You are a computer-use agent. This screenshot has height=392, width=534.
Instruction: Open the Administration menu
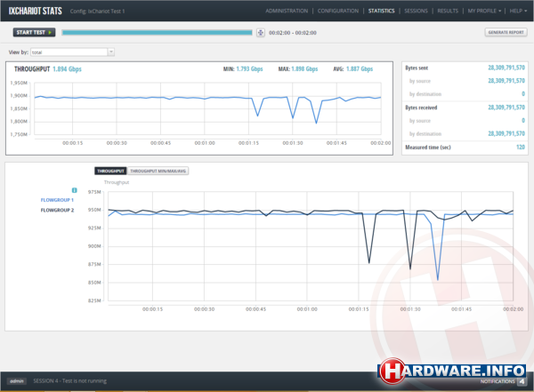(287, 11)
